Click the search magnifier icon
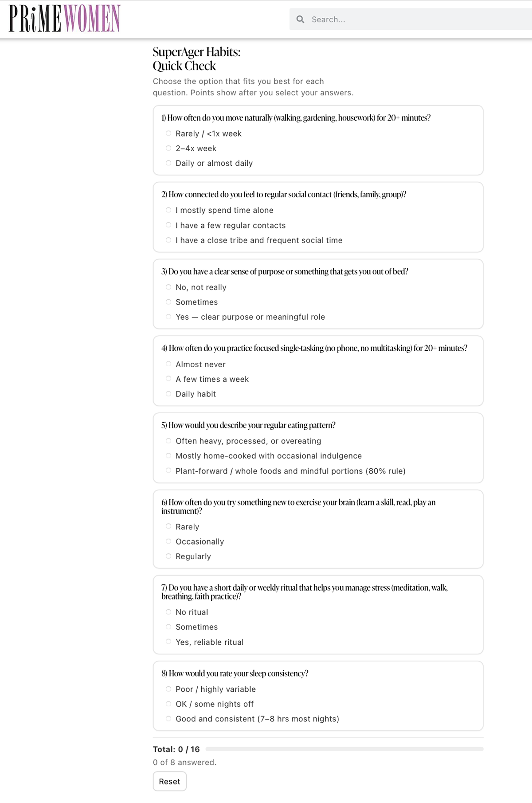 (x=300, y=20)
